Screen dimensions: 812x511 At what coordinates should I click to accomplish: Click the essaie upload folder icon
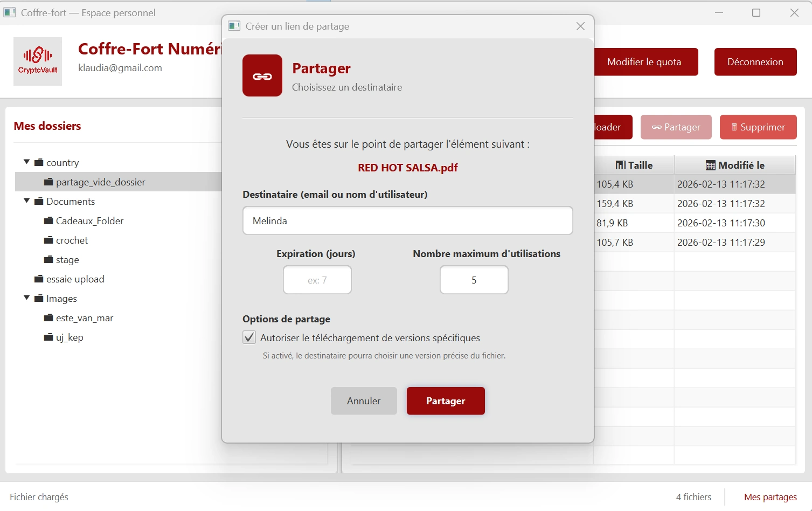[39, 279]
